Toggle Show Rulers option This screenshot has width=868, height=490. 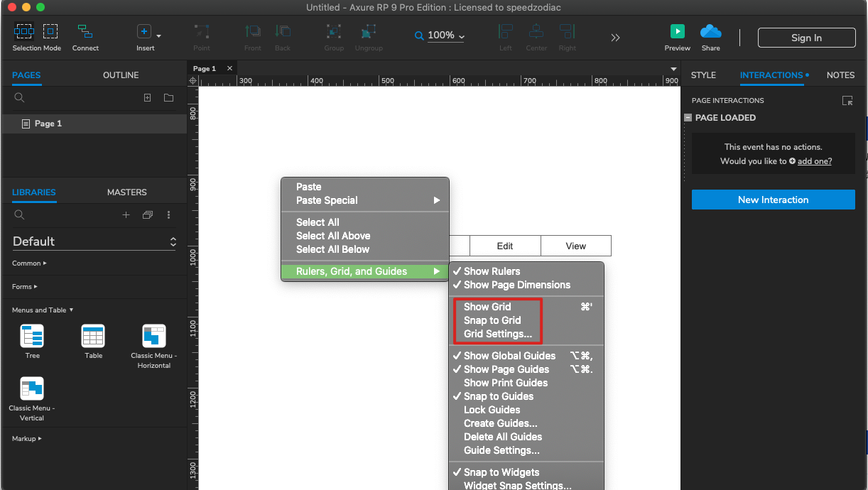click(x=526, y=271)
